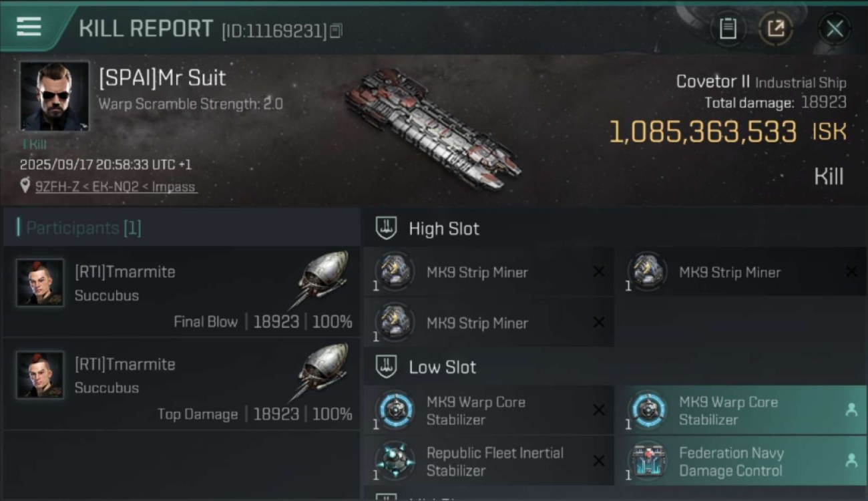Viewport: 868px width, 501px height.
Task: Click the clipboard report icon
Action: click(x=728, y=29)
